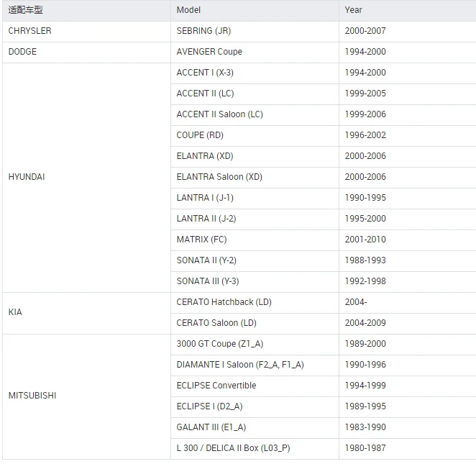Click ACCENT II Saloon (LC) cell
This screenshot has height=464, width=476.
click(x=255, y=115)
